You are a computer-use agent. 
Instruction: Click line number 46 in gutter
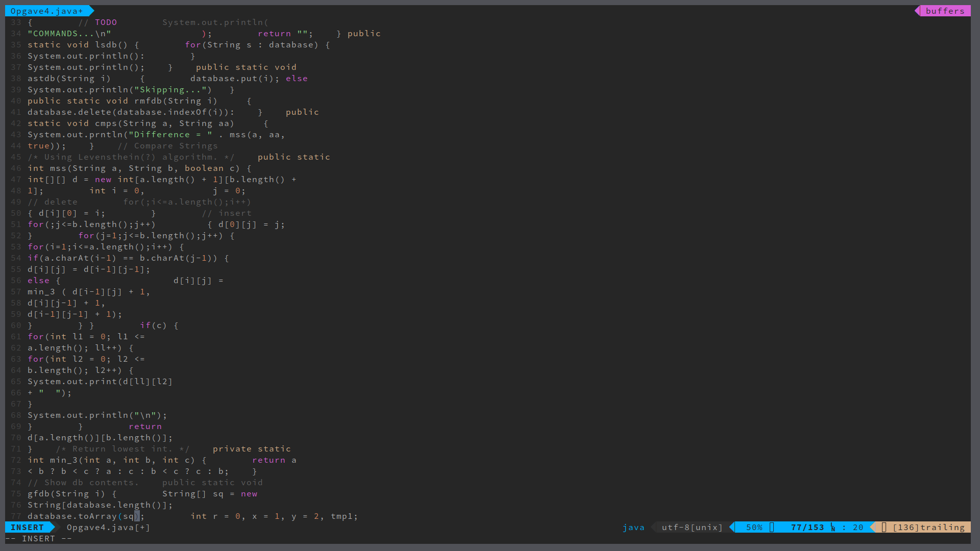[x=16, y=168]
